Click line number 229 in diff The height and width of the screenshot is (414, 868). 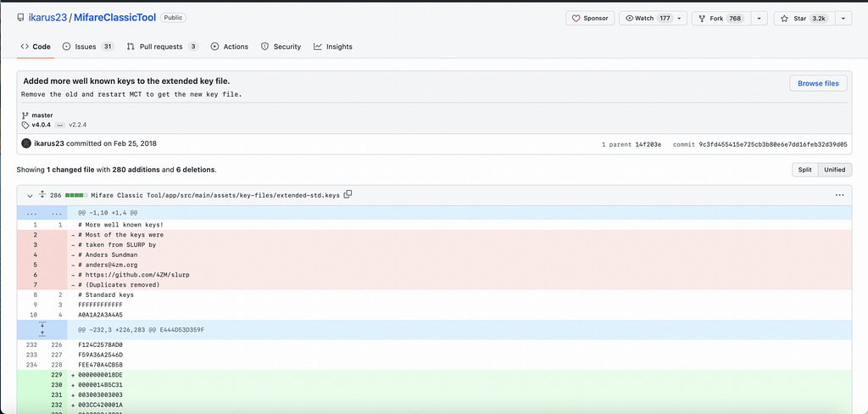click(x=56, y=375)
